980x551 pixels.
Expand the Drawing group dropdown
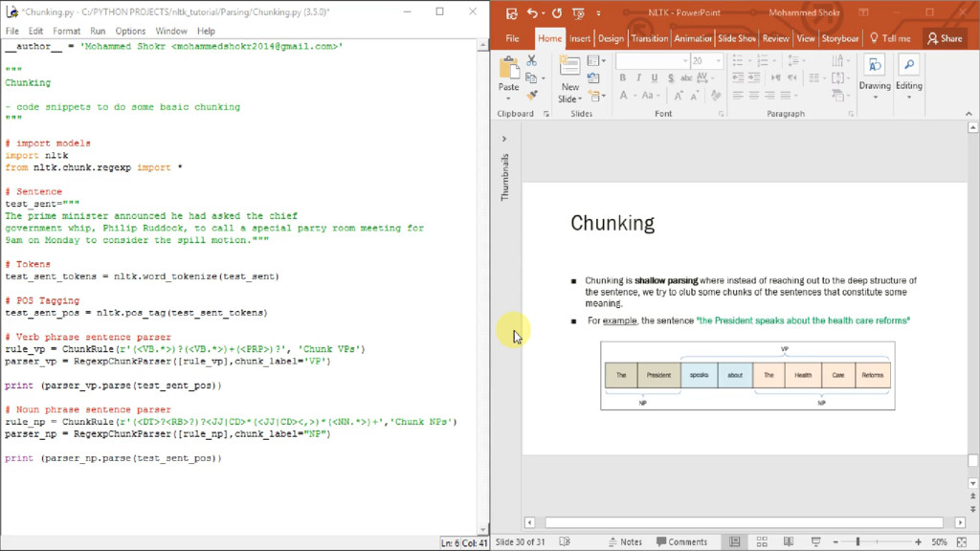point(874,97)
